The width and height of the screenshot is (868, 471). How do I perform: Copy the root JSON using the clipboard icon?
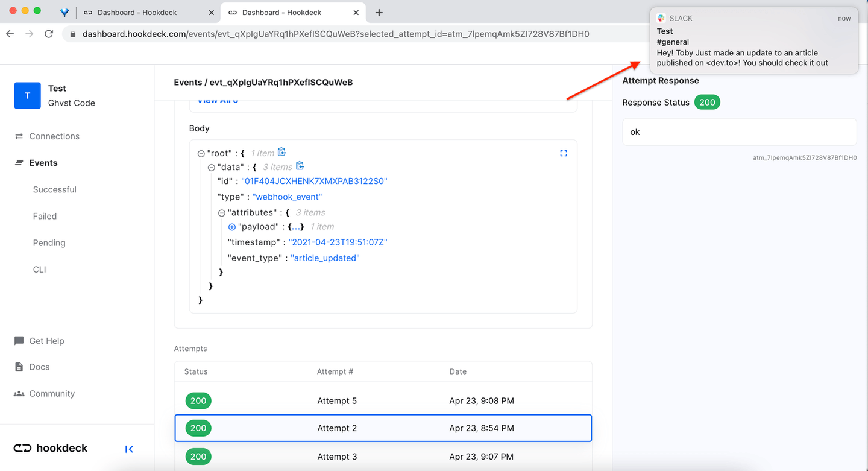281,152
